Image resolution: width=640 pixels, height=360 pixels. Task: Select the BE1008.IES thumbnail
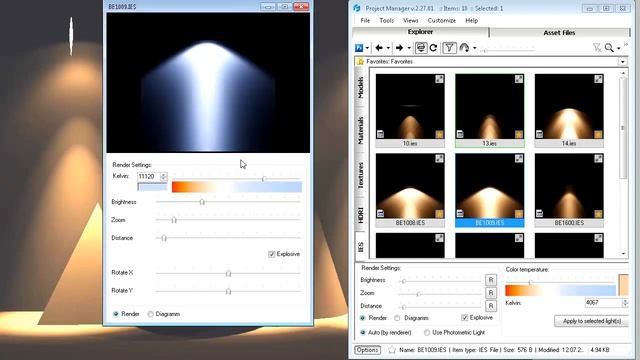click(x=410, y=190)
